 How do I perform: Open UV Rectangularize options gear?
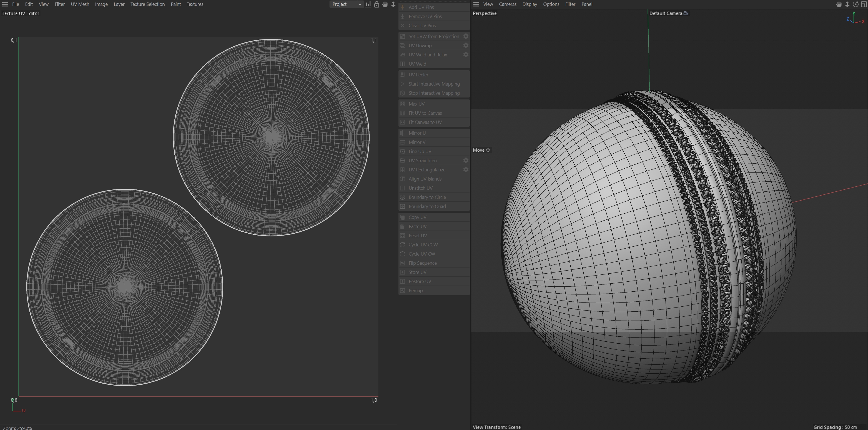click(466, 170)
